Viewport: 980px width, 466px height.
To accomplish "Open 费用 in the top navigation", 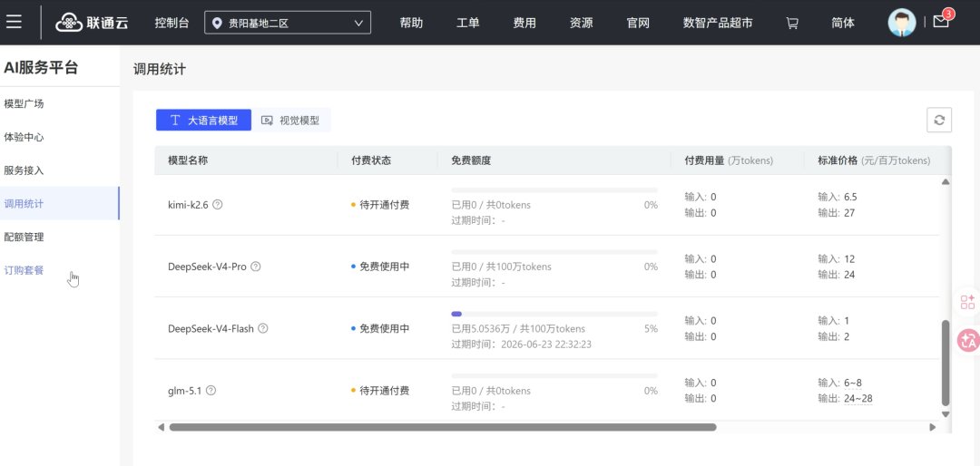I will coord(524,23).
